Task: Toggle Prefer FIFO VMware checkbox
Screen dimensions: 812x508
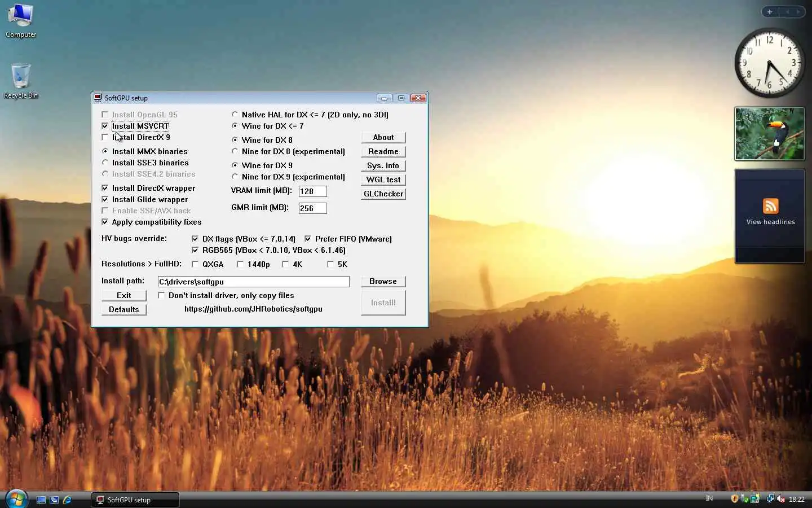Action: (x=308, y=239)
